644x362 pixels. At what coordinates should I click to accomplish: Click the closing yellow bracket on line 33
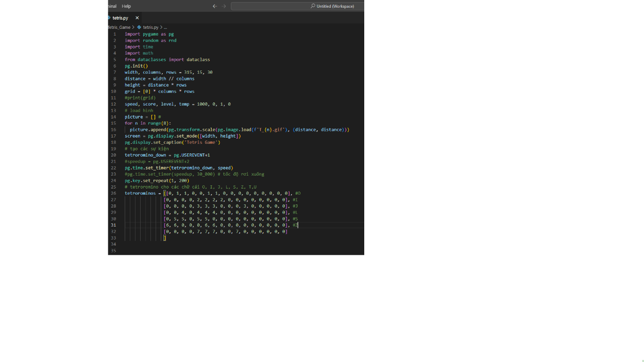165,238
